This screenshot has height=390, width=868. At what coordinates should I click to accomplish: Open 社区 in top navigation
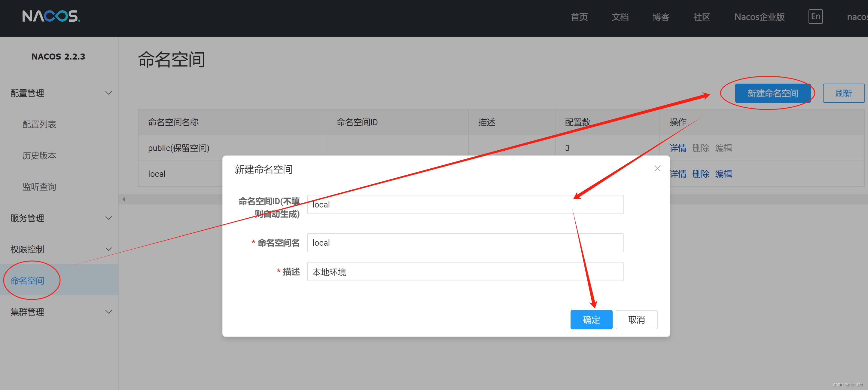coord(702,17)
